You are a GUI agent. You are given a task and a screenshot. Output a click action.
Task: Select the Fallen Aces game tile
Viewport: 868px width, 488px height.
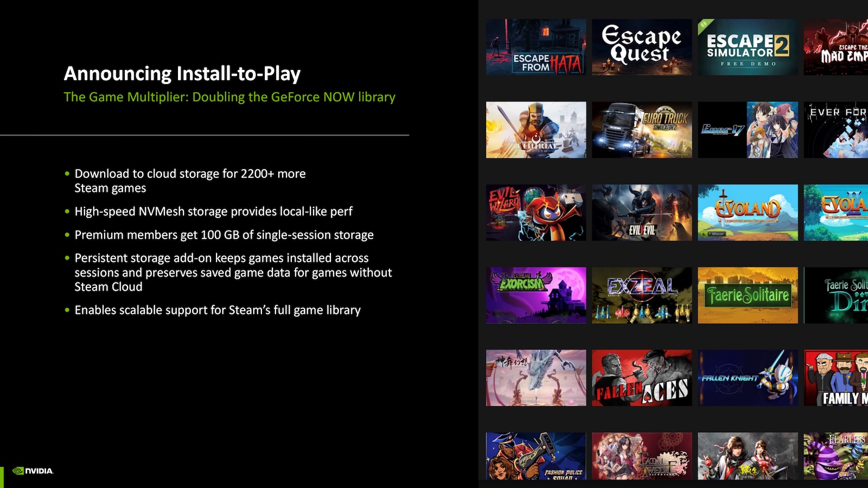click(x=641, y=378)
